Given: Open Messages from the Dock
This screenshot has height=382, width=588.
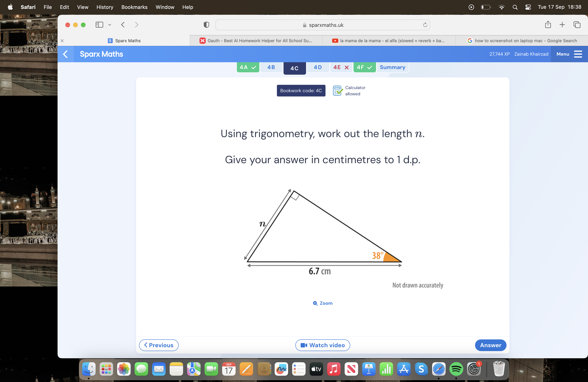Looking at the screenshot, I should pyautogui.click(x=141, y=369).
